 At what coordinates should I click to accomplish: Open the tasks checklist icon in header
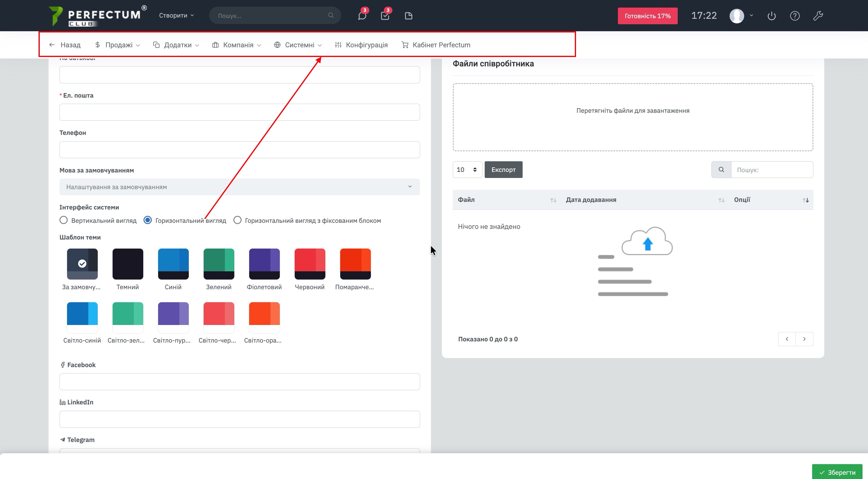[x=385, y=16]
